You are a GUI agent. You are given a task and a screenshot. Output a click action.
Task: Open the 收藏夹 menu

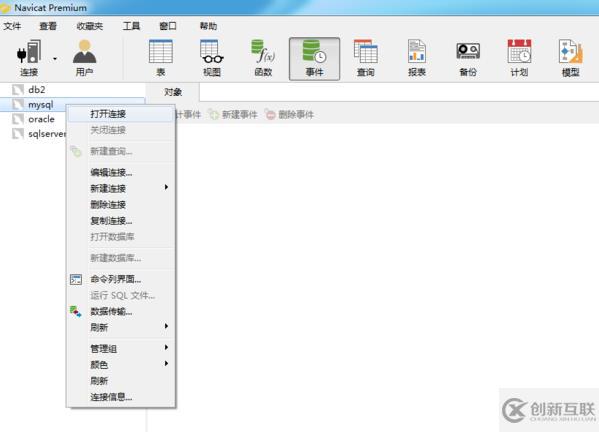[x=90, y=26]
